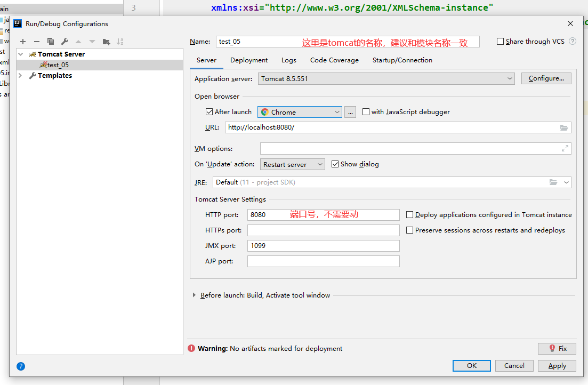Click the Name input field
The height and width of the screenshot is (385, 588).
click(x=348, y=42)
